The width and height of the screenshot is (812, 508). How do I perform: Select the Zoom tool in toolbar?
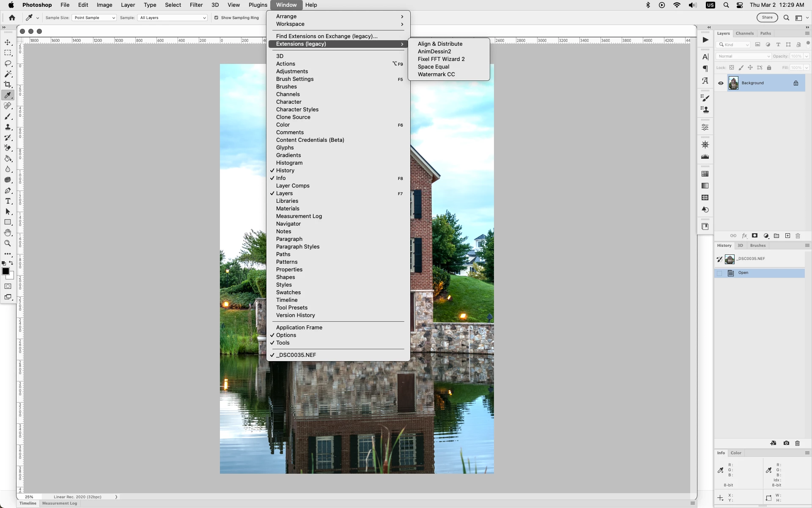[8, 243]
